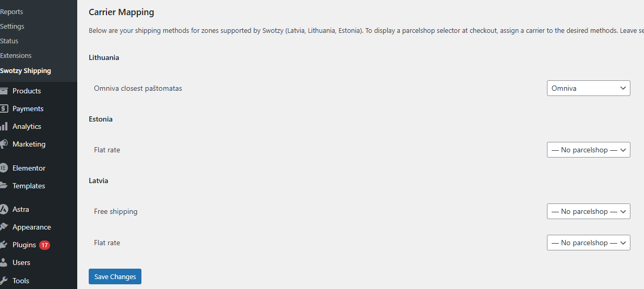The width and height of the screenshot is (644, 289).
Task: Expand Estonia Flat rate parcelshop dropdown
Action: coord(588,150)
